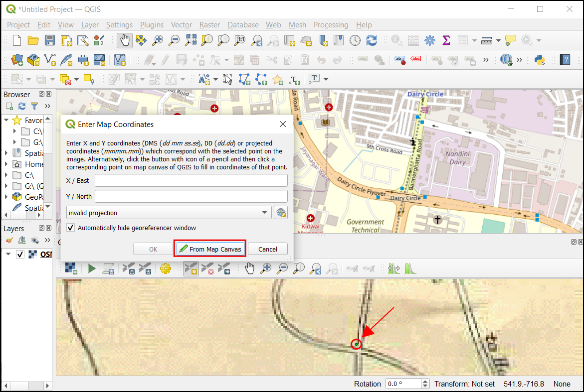584x392 pixels.
Task: Toggle visibility of the OSM layer checkbox
Action: click(20, 255)
